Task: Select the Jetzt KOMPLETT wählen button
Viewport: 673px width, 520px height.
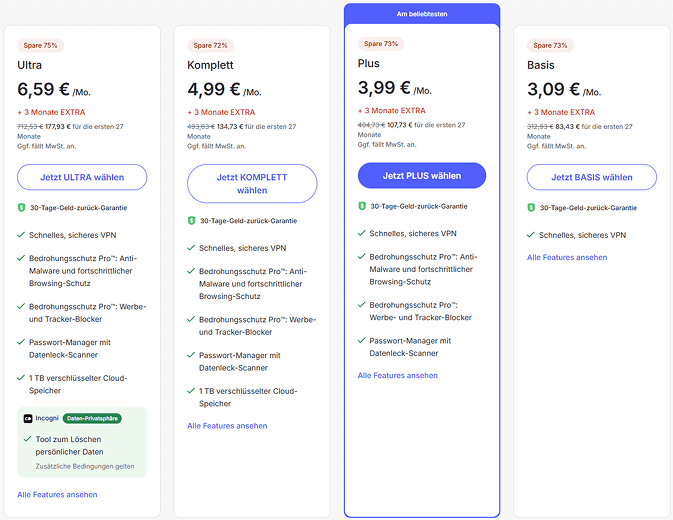Action: point(252,184)
